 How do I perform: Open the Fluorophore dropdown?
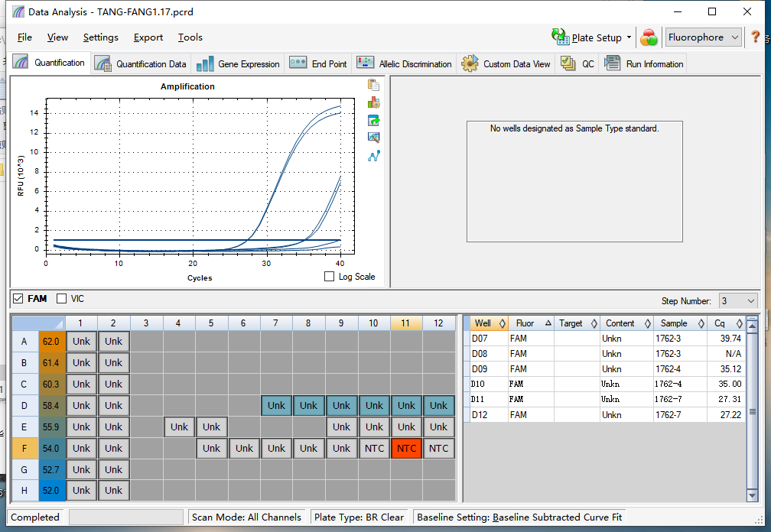(703, 37)
